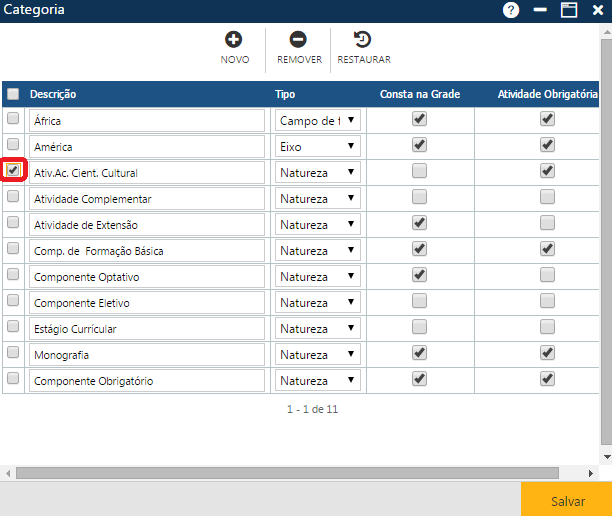612x516 pixels.
Task: Toggle Consta na Grade for Atividade Complementar
Action: point(419,197)
